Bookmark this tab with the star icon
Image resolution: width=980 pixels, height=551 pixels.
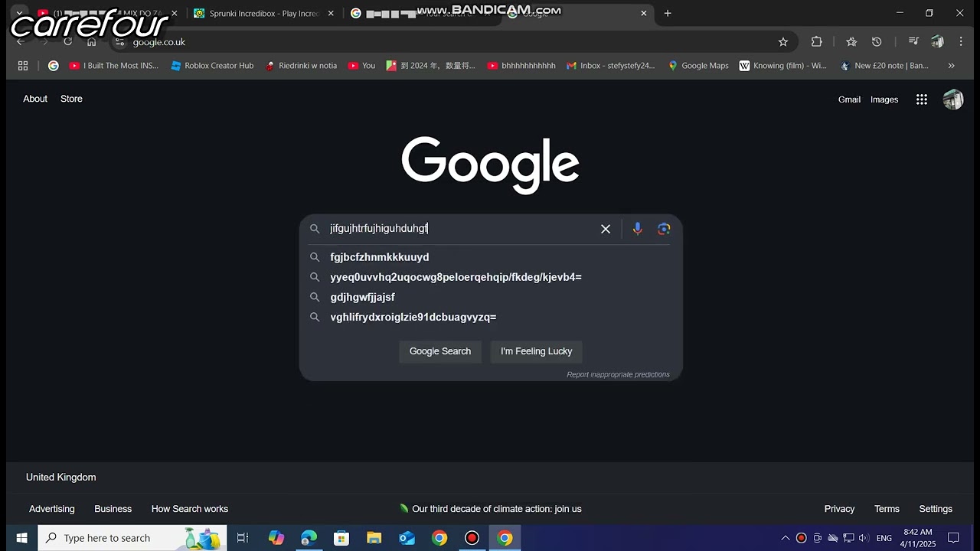(x=783, y=42)
